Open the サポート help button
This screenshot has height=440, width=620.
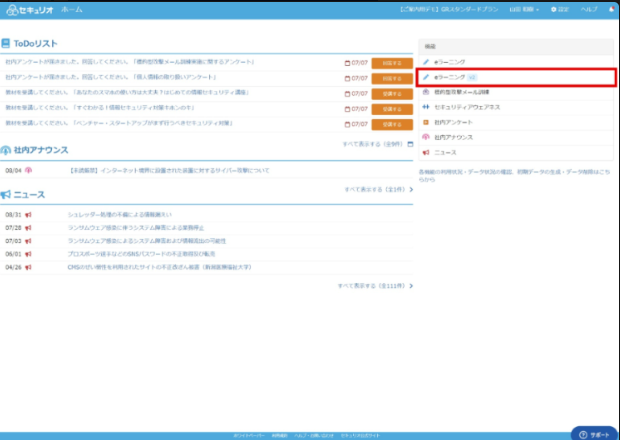pos(594,434)
